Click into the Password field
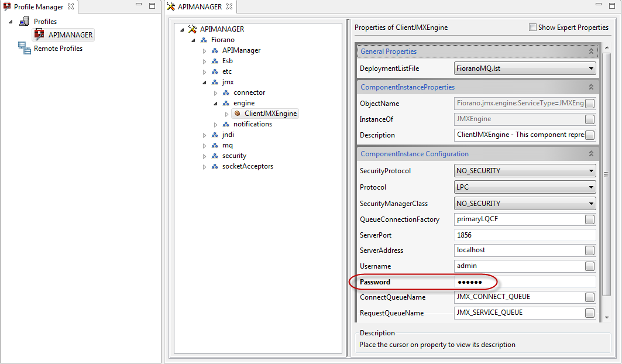This screenshot has width=622, height=364. click(x=524, y=282)
